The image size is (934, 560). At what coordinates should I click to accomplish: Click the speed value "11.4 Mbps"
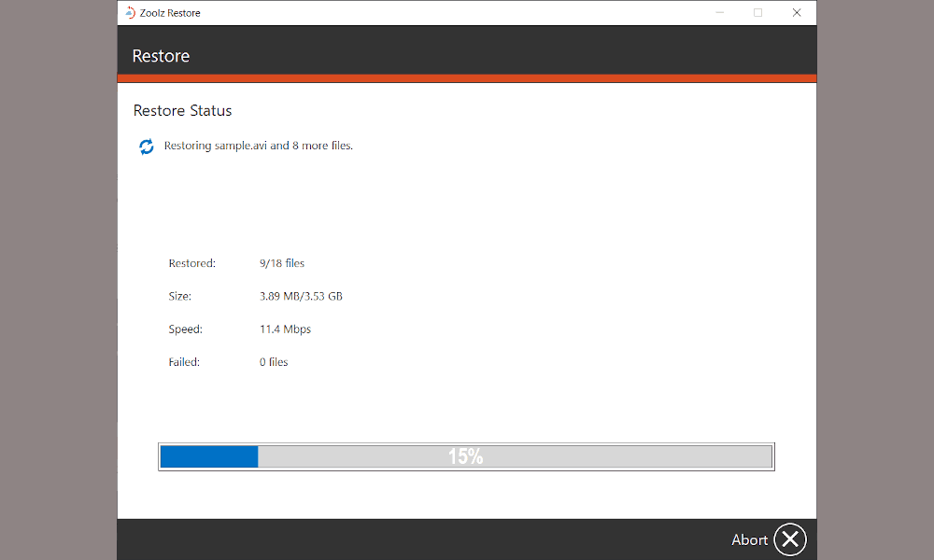(285, 329)
